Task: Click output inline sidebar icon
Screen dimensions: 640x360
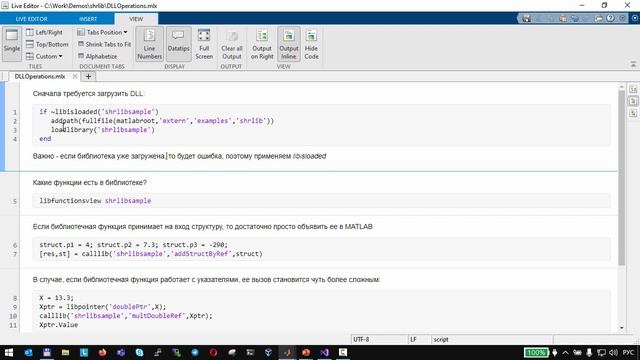Action: pos(633,101)
